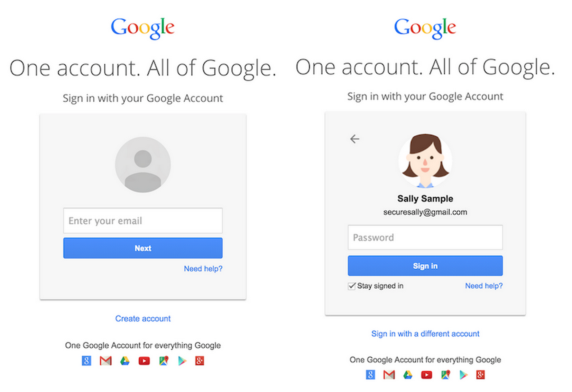Viewport: 572px width, 392px height.
Task: Click the Sign in button
Action: (425, 265)
